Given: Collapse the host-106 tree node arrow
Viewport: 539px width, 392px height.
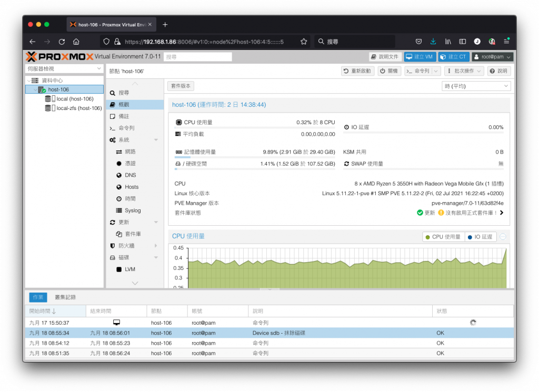Looking at the screenshot, I should point(35,89).
